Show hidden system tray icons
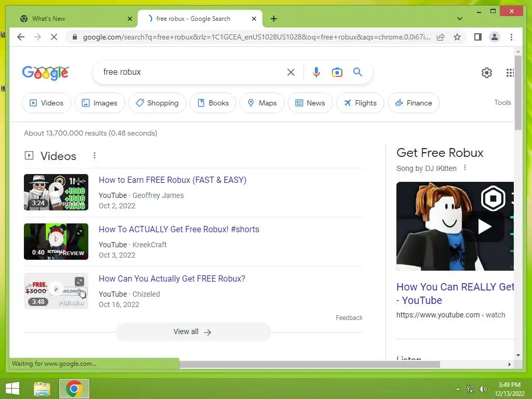Image resolution: width=532 pixels, height=399 pixels. (458, 389)
